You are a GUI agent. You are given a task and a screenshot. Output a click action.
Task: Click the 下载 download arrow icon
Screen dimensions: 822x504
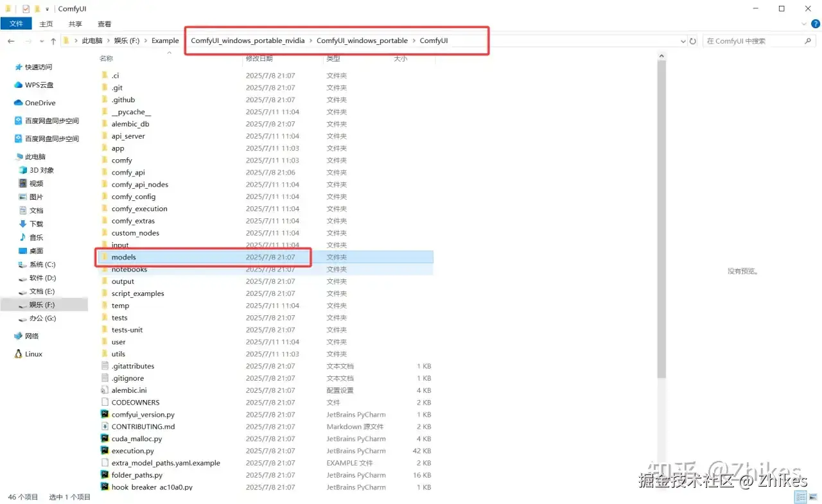point(23,223)
